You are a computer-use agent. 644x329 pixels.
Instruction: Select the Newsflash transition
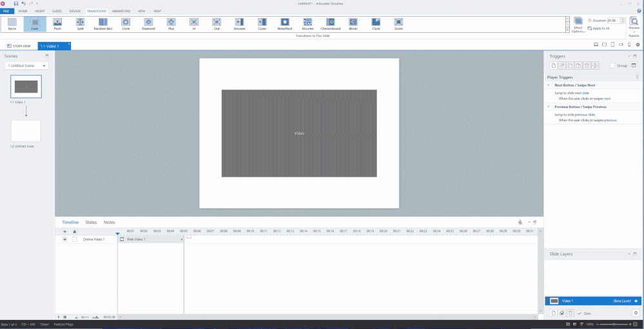tap(285, 24)
